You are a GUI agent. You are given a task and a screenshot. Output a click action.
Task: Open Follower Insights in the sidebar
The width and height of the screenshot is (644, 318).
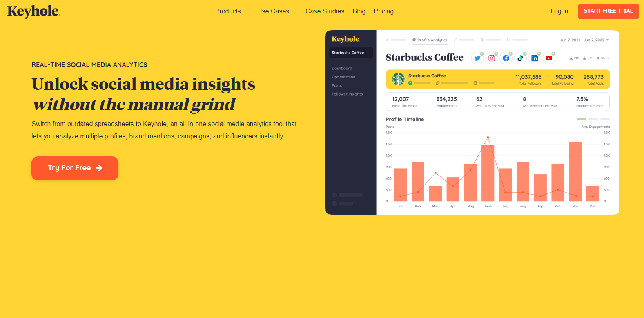pos(347,94)
